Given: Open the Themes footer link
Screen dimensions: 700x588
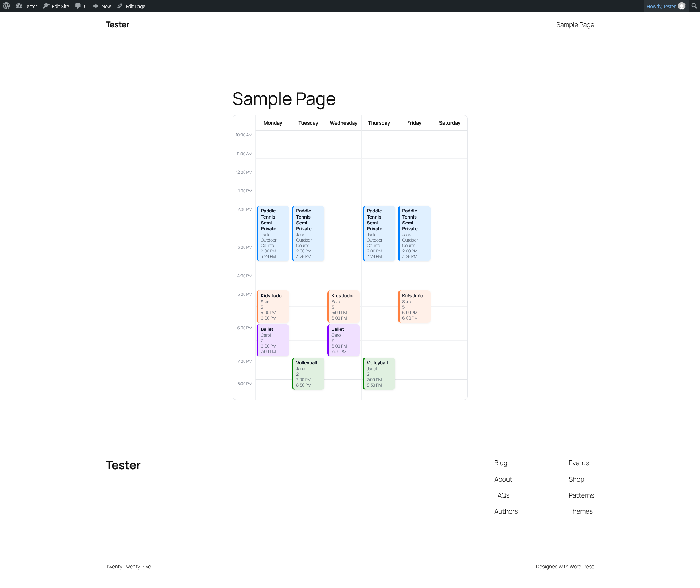Looking at the screenshot, I should 580,511.
